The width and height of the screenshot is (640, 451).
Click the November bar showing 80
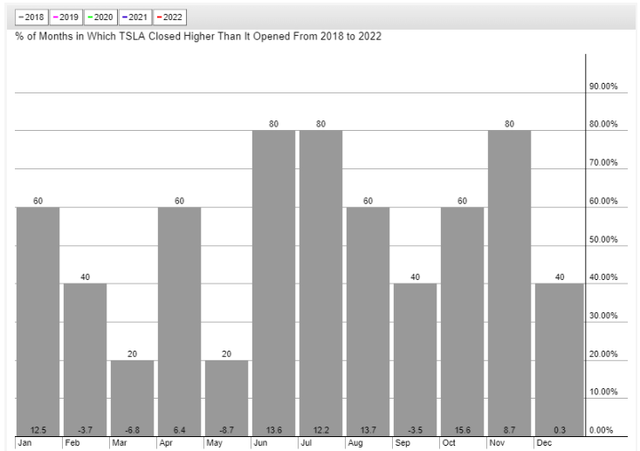[509, 283]
